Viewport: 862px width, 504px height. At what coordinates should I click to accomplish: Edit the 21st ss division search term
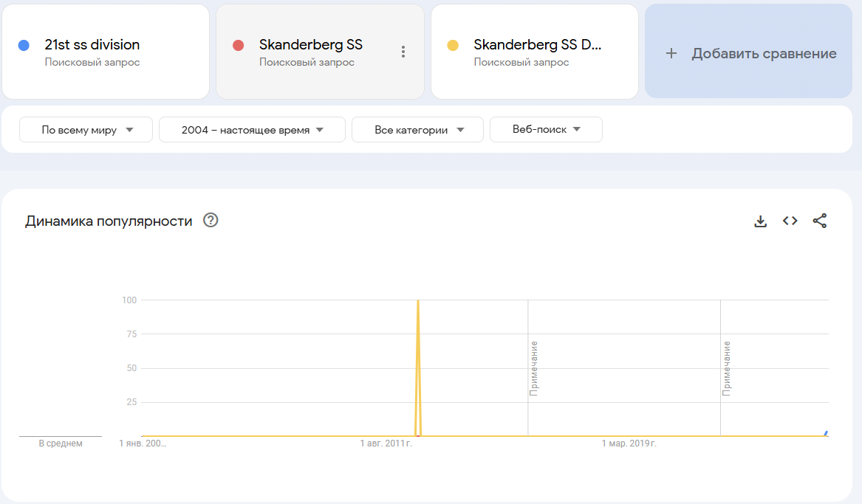[x=92, y=44]
